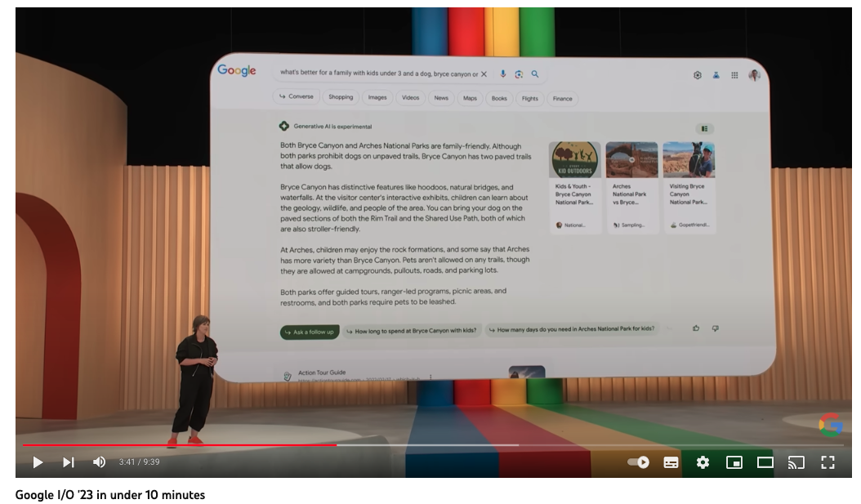Open the 'Action Tour Guide' search result

coord(322,372)
